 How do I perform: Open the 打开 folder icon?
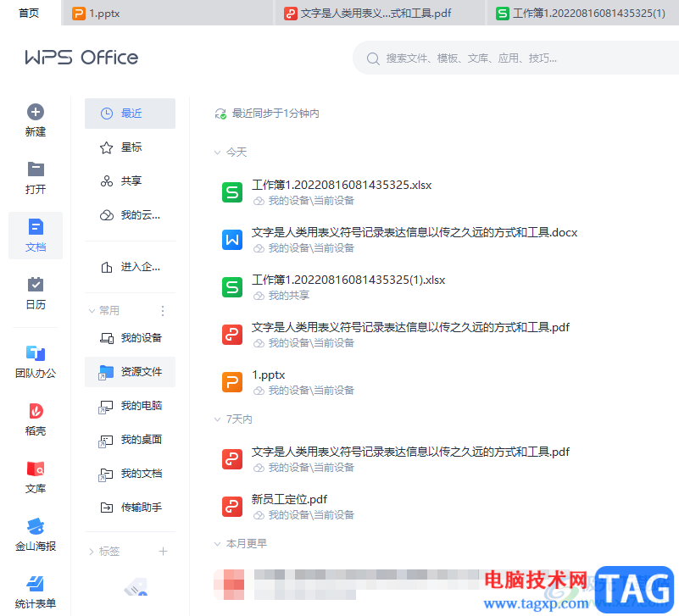pos(36,169)
